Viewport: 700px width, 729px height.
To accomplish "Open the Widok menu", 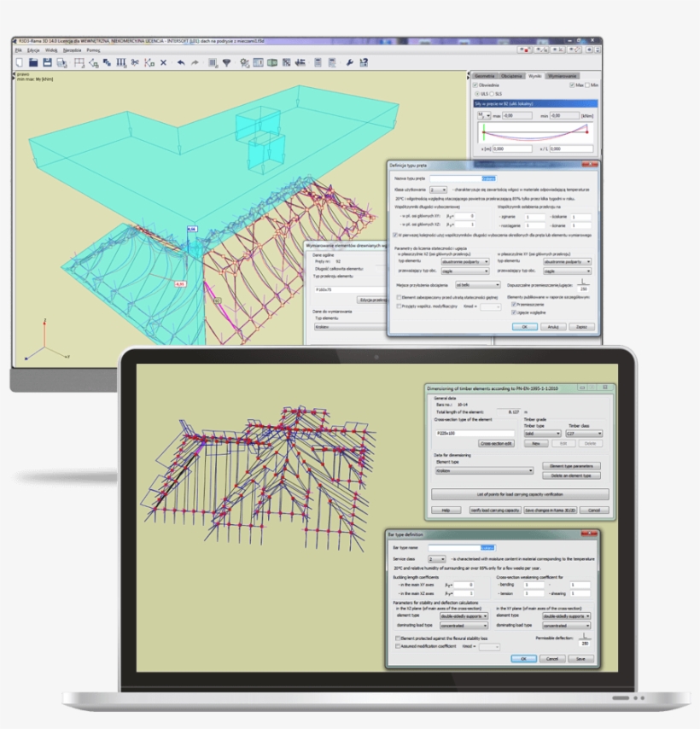I will click(51, 50).
